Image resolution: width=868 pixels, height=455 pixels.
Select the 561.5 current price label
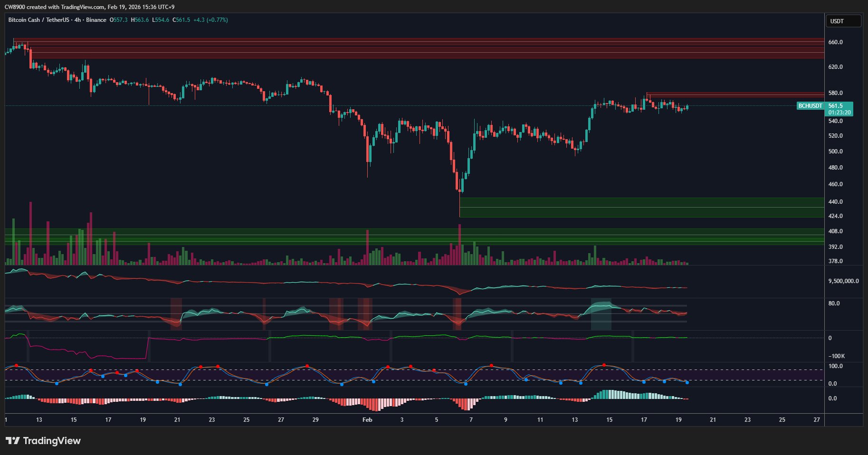click(836, 105)
